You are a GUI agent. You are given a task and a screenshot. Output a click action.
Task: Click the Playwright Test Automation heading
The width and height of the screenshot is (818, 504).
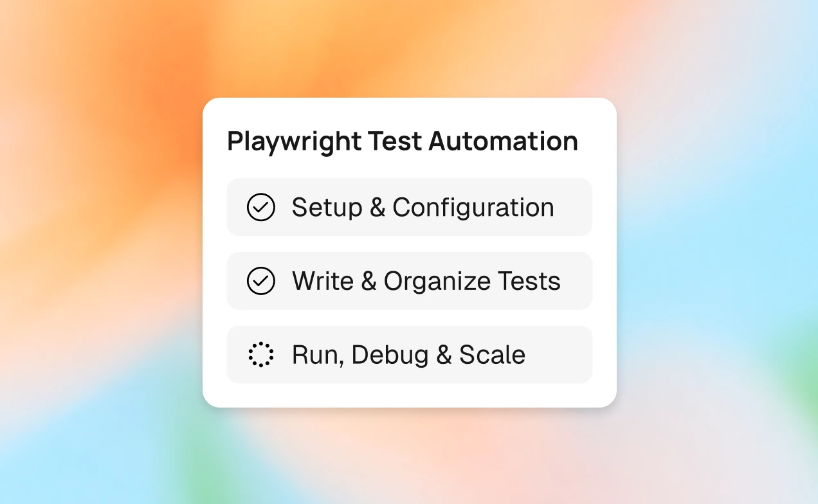[x=403, y=141]
